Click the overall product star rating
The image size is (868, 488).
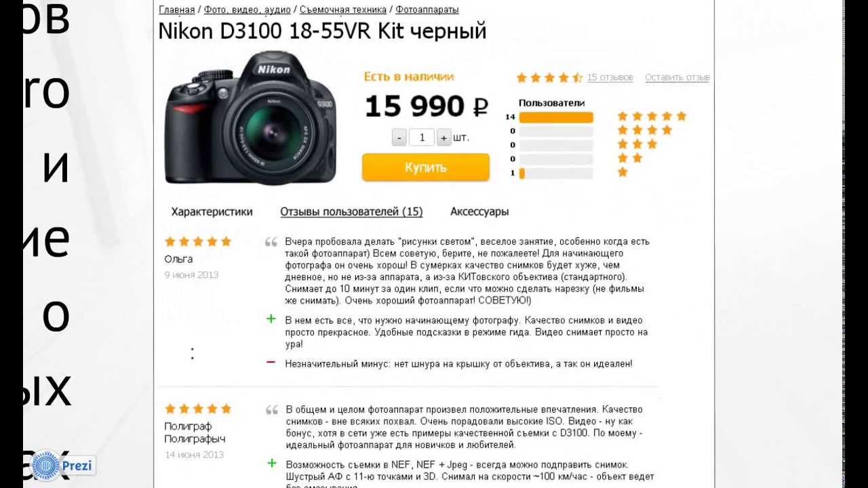click(x=549, y=77)
